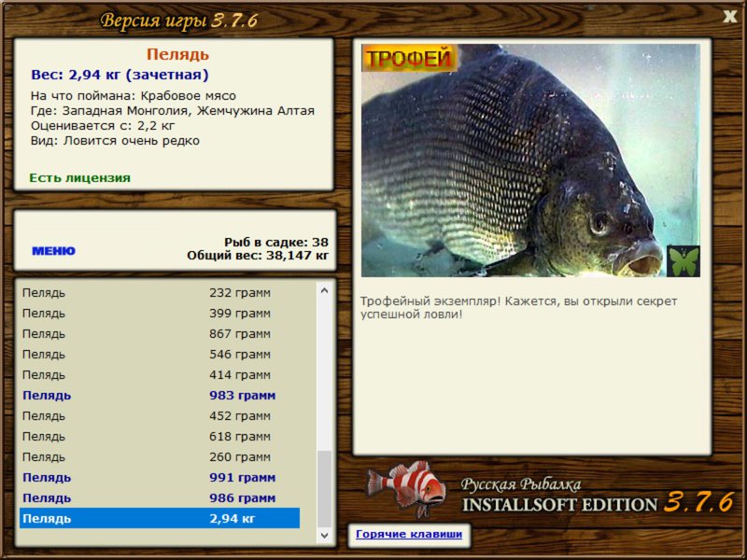747x560 pixels.
Task: Click the trophy fish photo
Action: 530,161
